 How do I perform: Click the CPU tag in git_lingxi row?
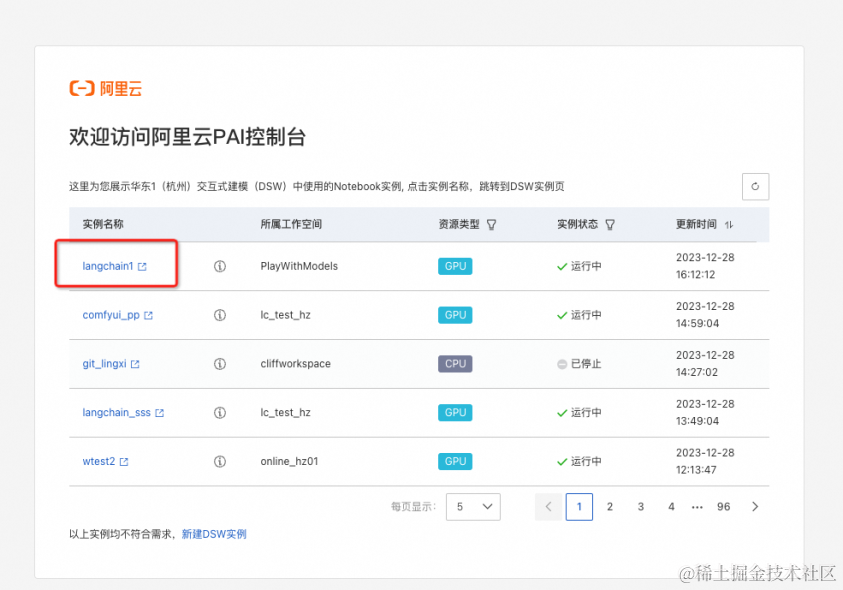point(455,364)
